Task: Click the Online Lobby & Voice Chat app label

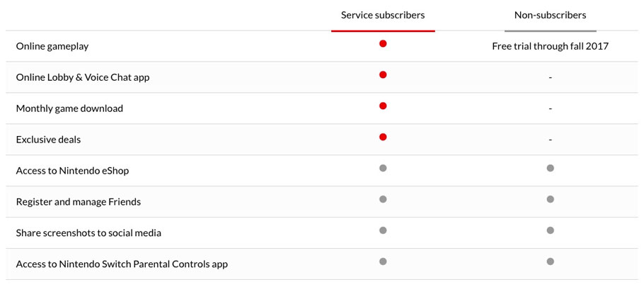Action: tap(83, 77)
